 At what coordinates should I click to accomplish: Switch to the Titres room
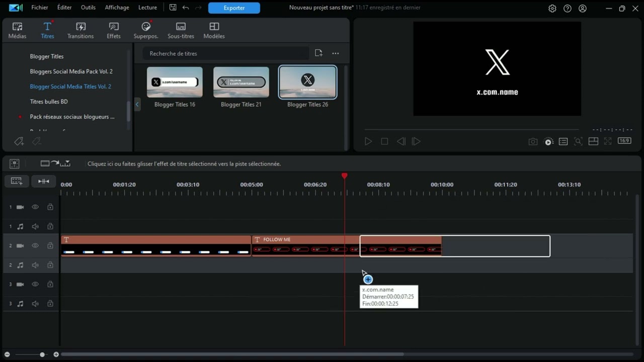click(47, 30)
